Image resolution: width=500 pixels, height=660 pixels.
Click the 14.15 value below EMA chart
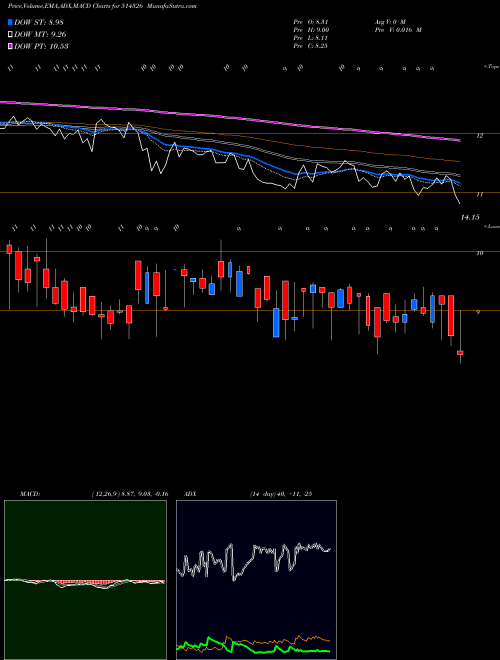(470, 217)
